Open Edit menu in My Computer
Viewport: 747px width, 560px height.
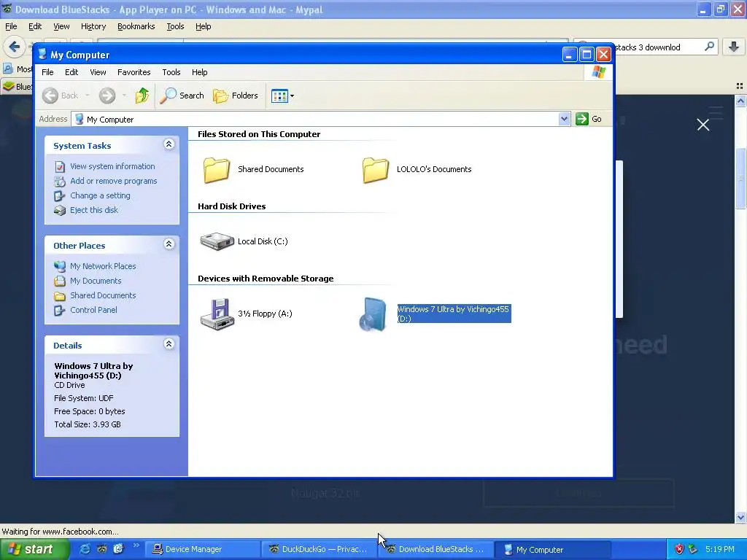click(x=71, y=72)
